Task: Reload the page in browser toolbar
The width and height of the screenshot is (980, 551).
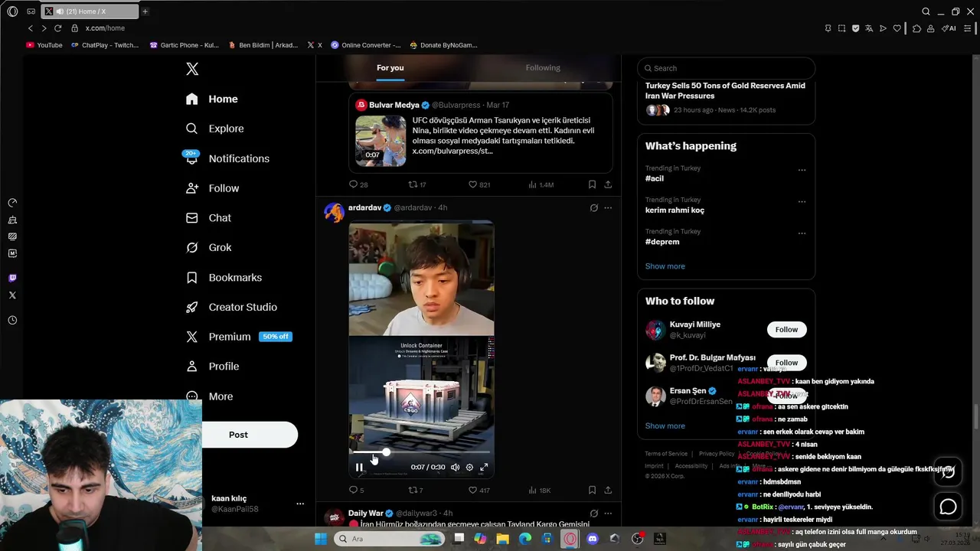Action: 57,28
